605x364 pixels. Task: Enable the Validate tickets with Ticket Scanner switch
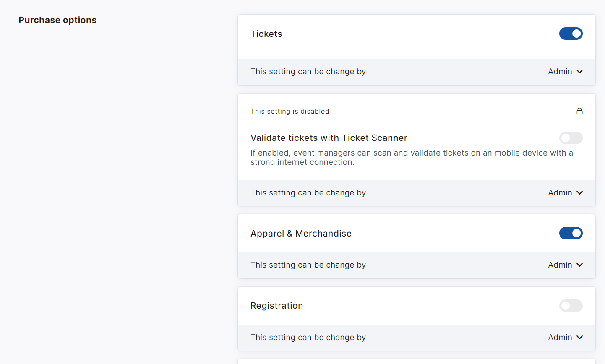click(x=571, y=138)
